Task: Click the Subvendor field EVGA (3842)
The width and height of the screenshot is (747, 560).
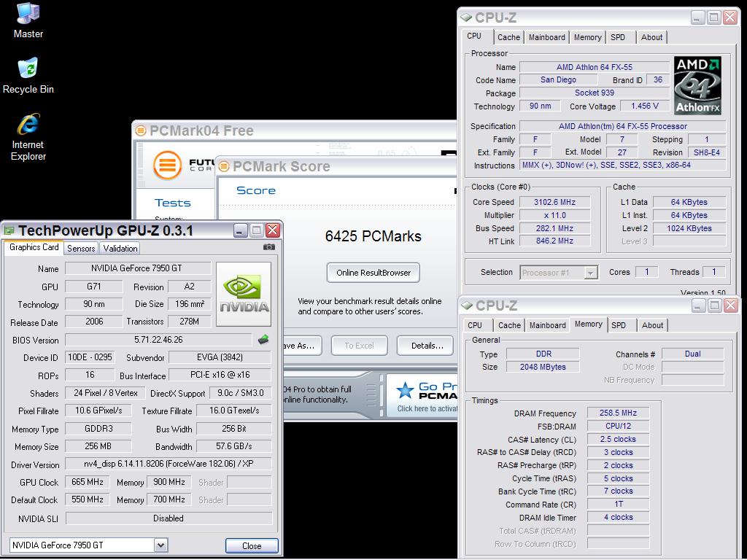Action: (220, 357)
